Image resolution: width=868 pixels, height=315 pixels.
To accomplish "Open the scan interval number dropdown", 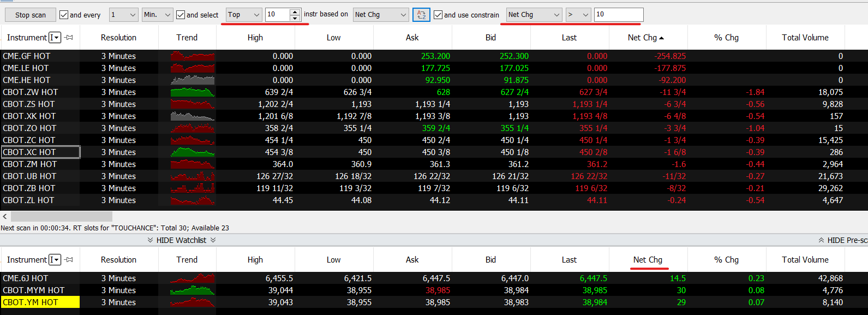I will coord(124,15).
